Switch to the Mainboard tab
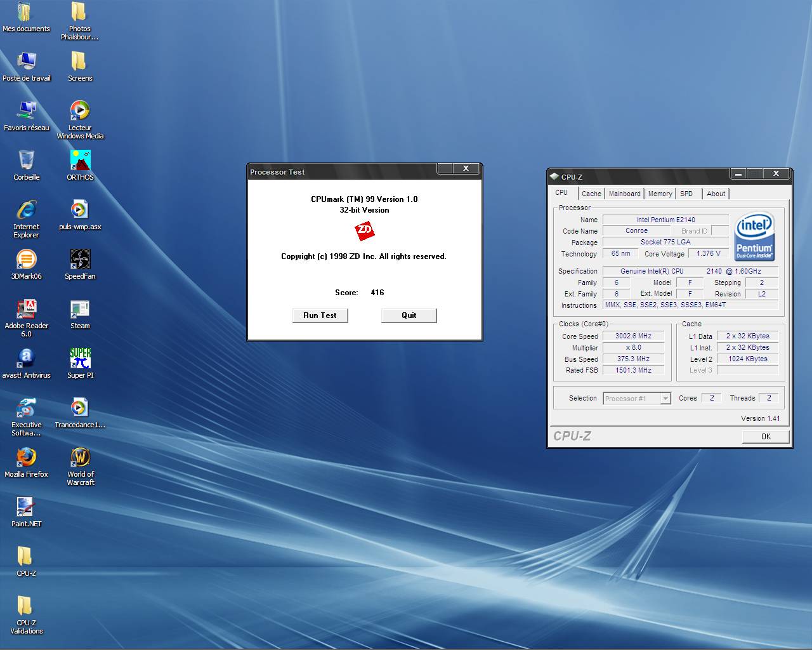Viewport: 812px width, 650px height. tap(624, 194)
